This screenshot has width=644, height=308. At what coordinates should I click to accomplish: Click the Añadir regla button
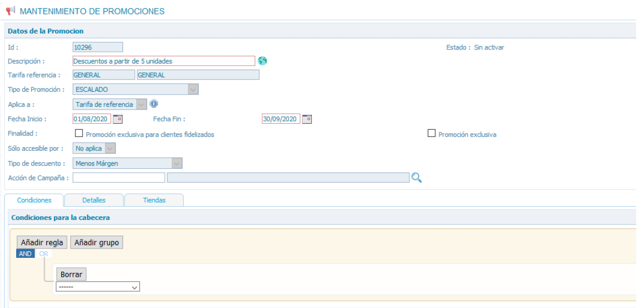[43, 242]
